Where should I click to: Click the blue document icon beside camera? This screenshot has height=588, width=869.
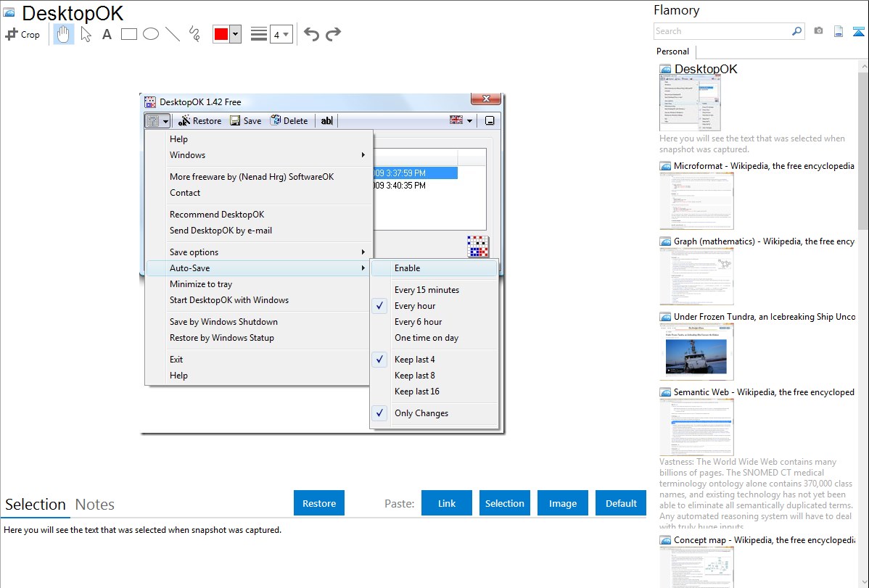[839, 31]
